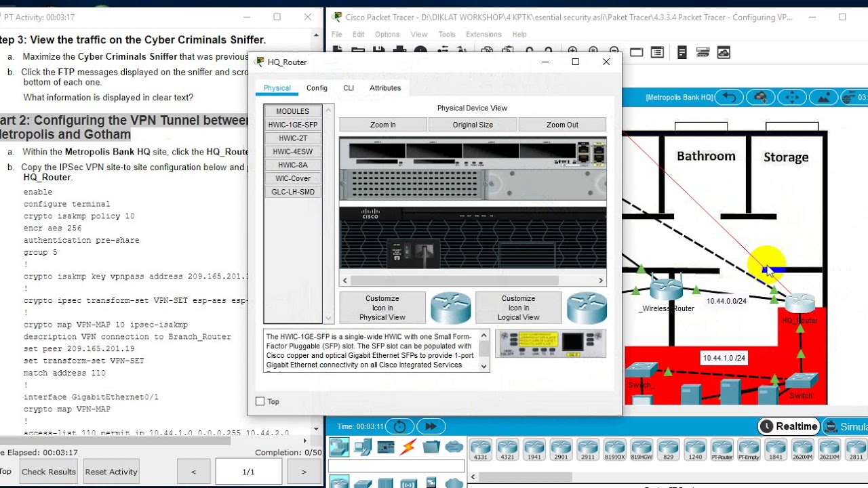Click the Power Cycle Devices icon
Viewport: 868px width, 488px height.
click(x=399, y=426)
